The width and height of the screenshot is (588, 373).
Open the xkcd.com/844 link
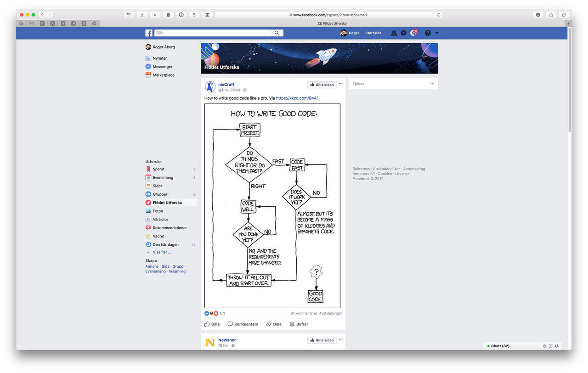[297, 98]
